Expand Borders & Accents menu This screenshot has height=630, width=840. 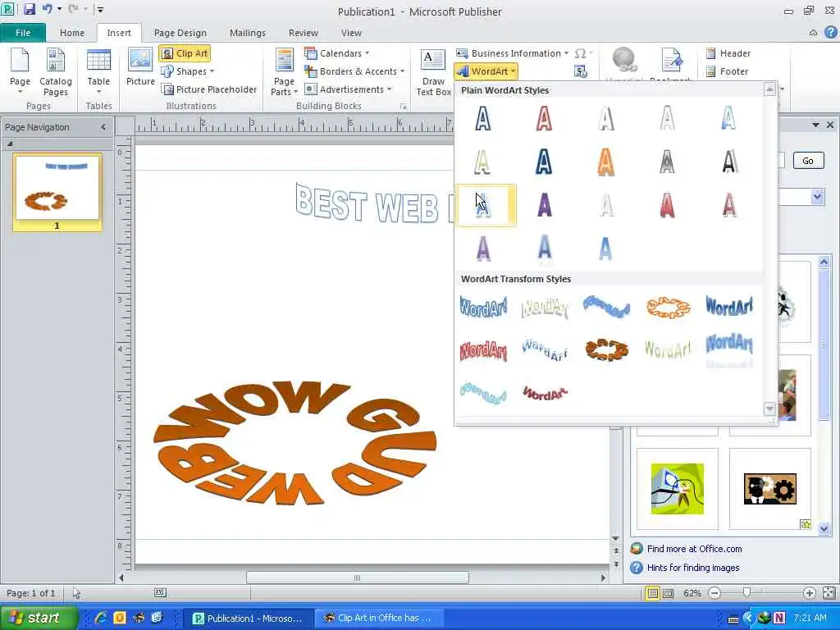tap(354, 71)
